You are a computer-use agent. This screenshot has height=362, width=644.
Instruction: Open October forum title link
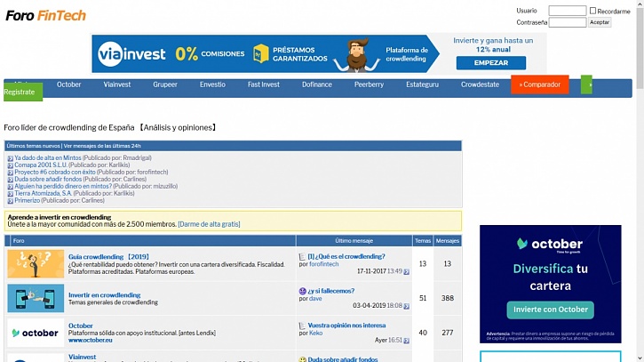(x=81, y=326)
